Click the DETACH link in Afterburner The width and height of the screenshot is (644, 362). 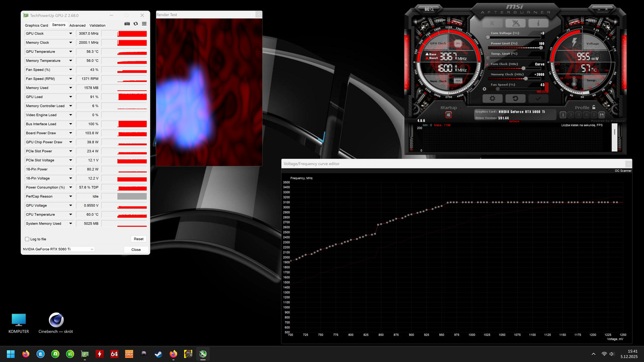[x=515, y=122]
